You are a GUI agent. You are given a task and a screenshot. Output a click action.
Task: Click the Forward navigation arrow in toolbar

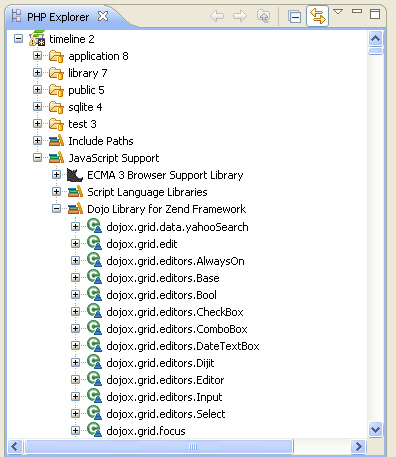pos(240,16)
